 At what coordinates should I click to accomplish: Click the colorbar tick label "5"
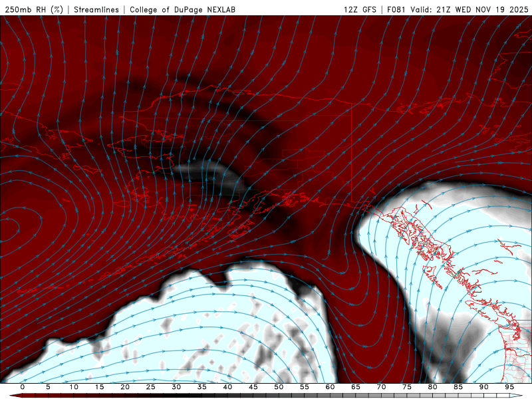(x=48, y=387)
